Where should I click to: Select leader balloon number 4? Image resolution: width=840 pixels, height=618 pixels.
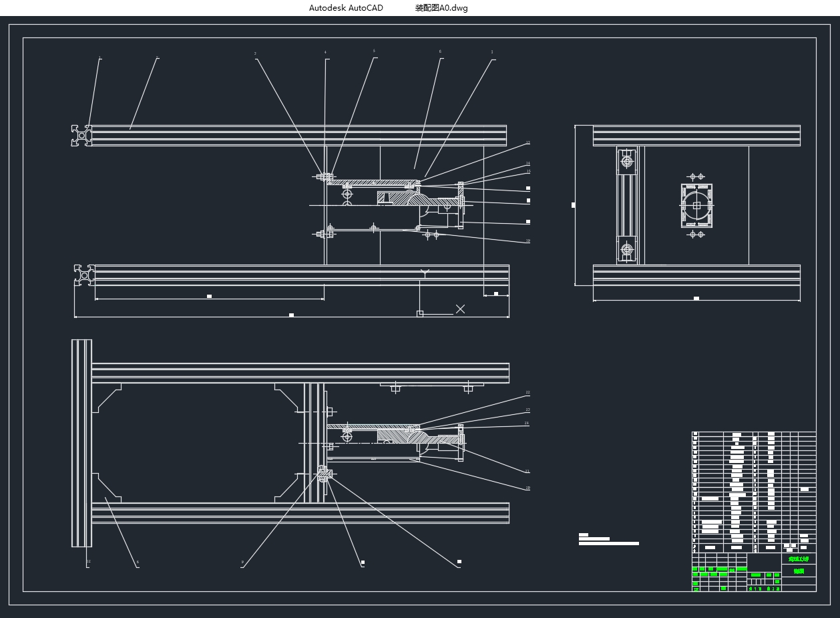(326, 52)
